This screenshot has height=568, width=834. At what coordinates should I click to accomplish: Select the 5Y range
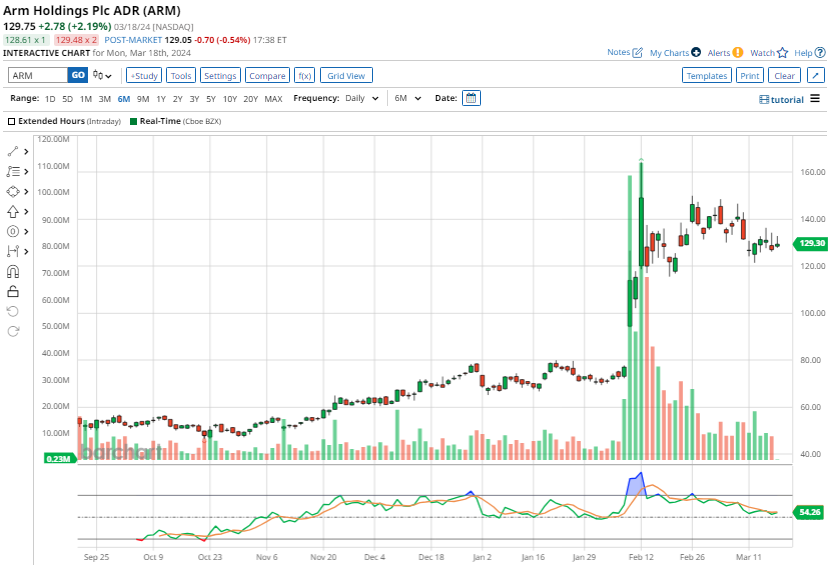211,99
